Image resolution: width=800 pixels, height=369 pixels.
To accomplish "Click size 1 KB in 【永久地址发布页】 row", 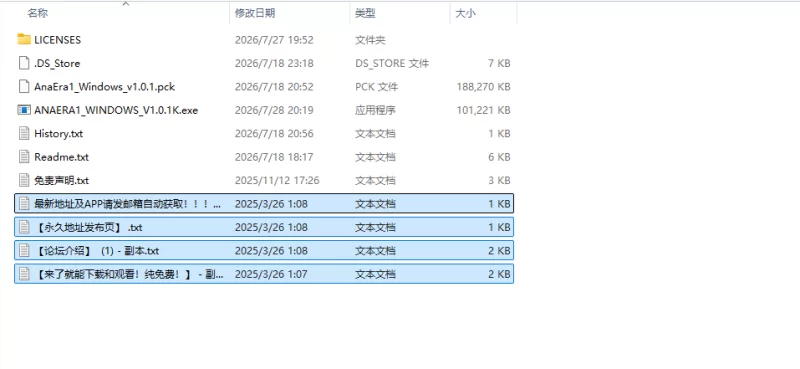I will (499, 228).
